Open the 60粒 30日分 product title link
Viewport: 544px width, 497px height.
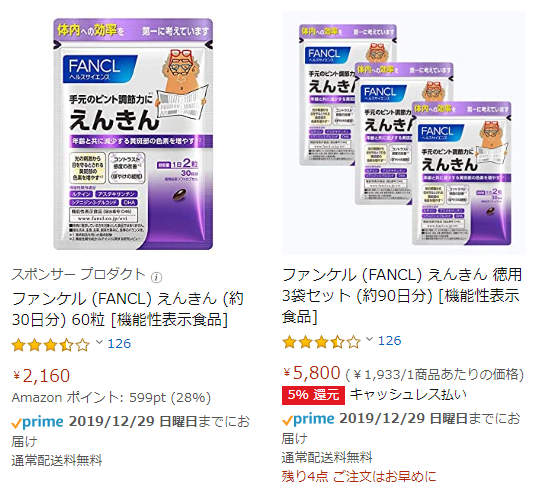coord(128,309)
